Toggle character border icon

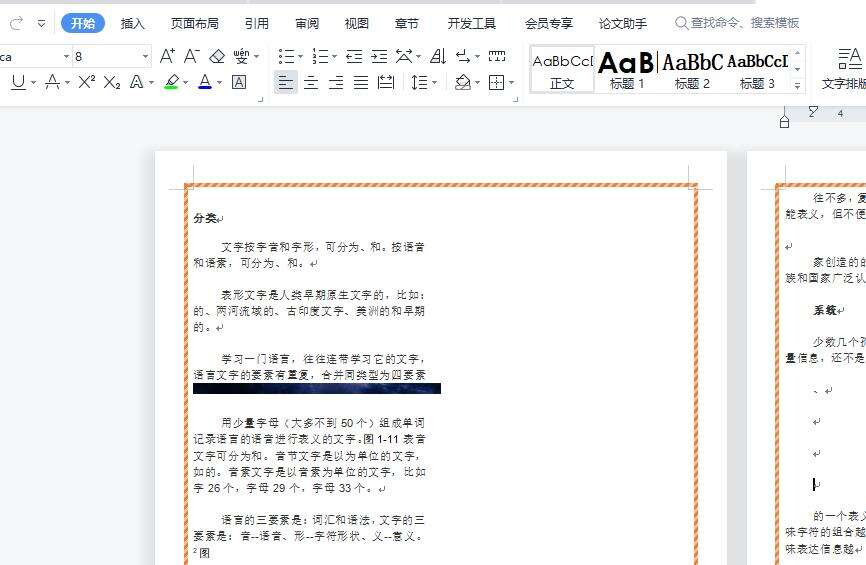tap(239, 82)
